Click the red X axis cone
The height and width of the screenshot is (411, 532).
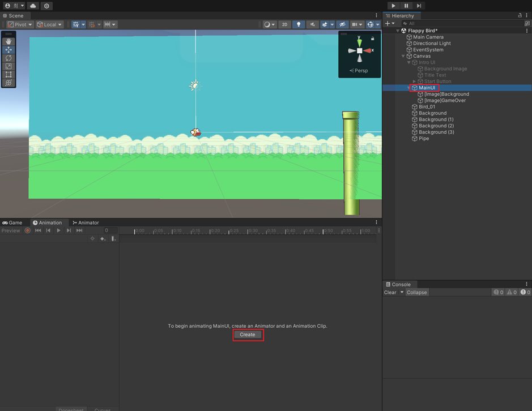click(x=368, y=50)
